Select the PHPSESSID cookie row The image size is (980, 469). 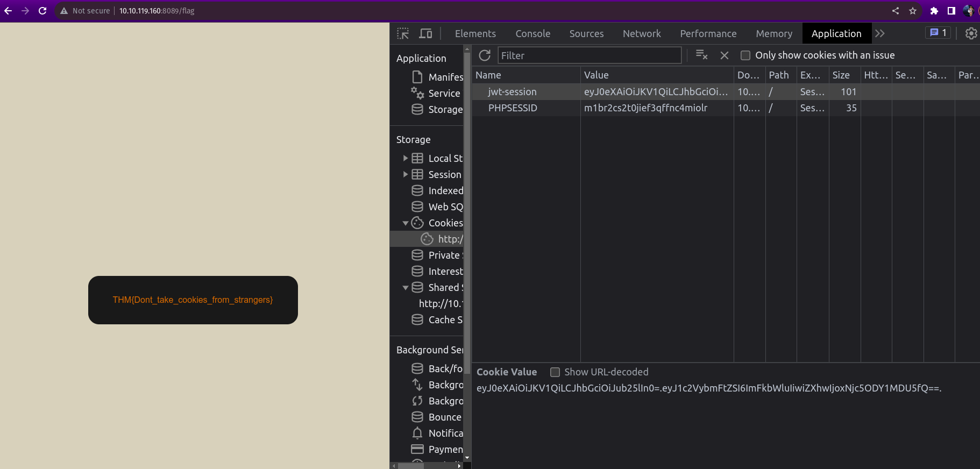click(513, 108)
